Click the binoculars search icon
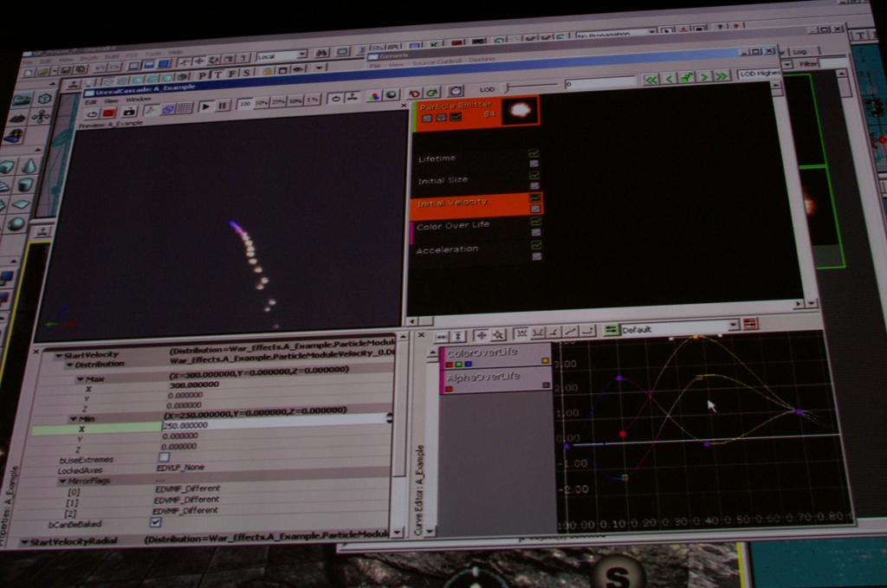 point(320,53)
